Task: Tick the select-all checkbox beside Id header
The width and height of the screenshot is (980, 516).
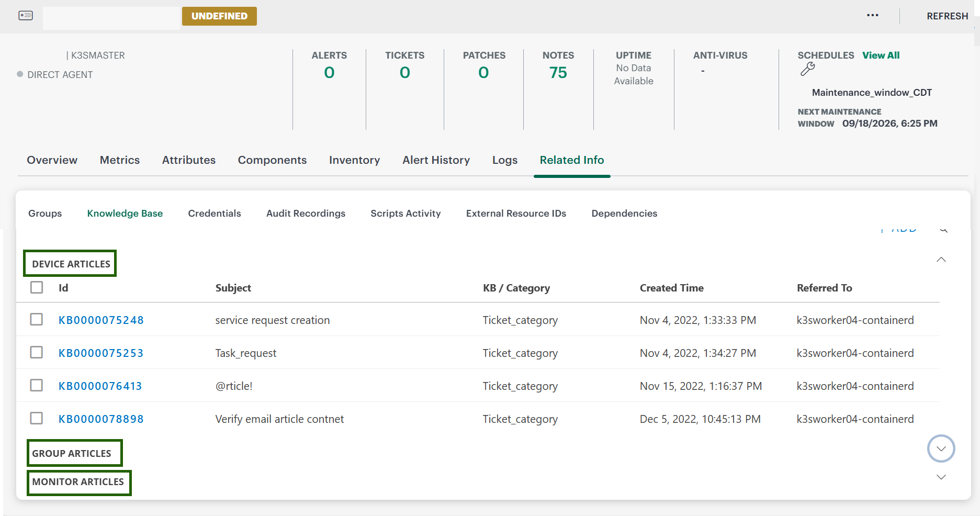Action: click(x=37, y=287)
